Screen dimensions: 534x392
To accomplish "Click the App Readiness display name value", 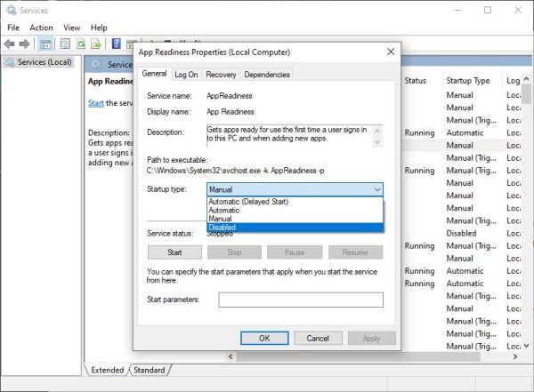I will tap(231, 112).
